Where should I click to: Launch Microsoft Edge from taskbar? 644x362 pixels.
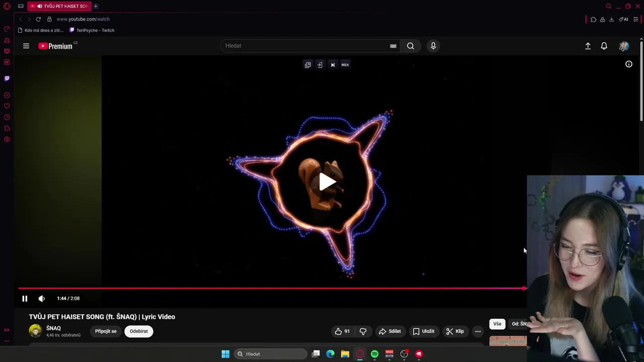coord(330,354)
